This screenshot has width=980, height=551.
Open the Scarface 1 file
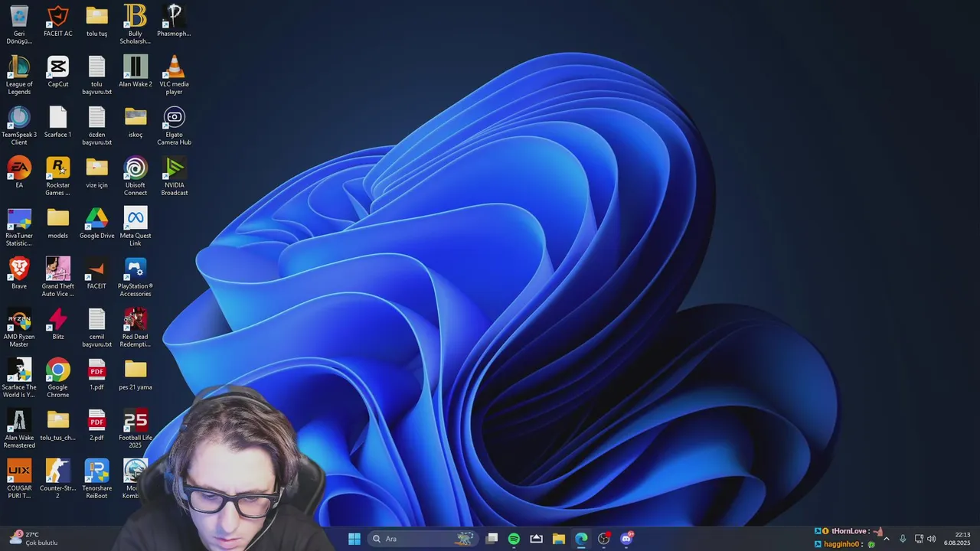coord(58,122)
